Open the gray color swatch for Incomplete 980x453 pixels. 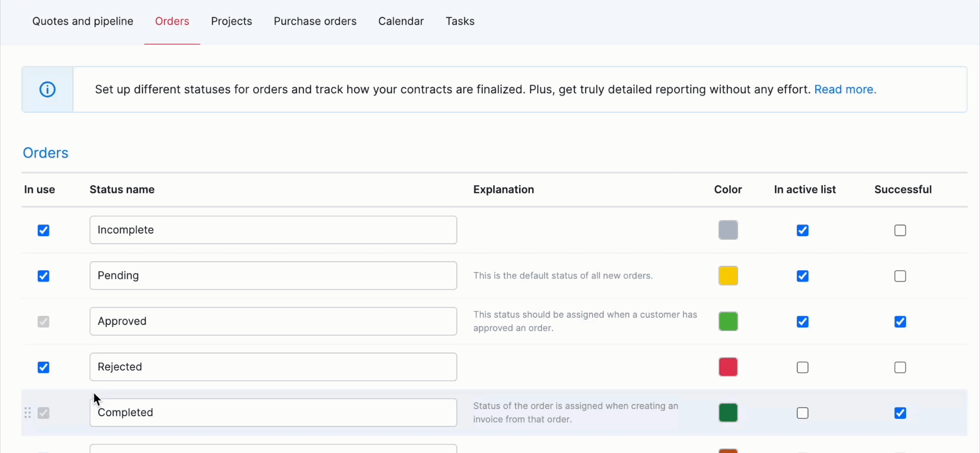point(728,230)
